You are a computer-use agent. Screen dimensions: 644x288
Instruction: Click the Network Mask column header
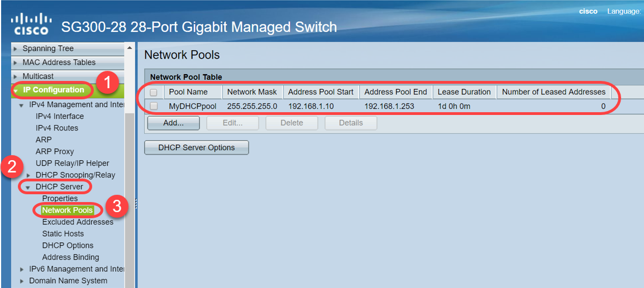coord(252,92)
